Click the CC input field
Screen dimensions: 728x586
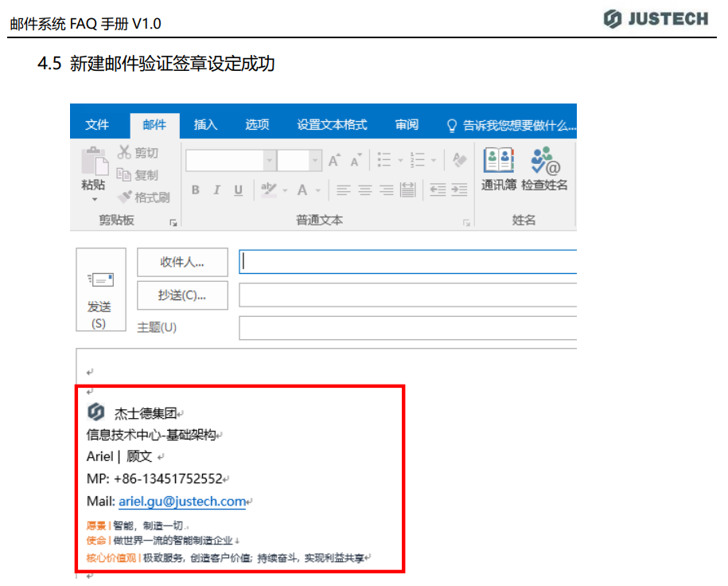407,295
